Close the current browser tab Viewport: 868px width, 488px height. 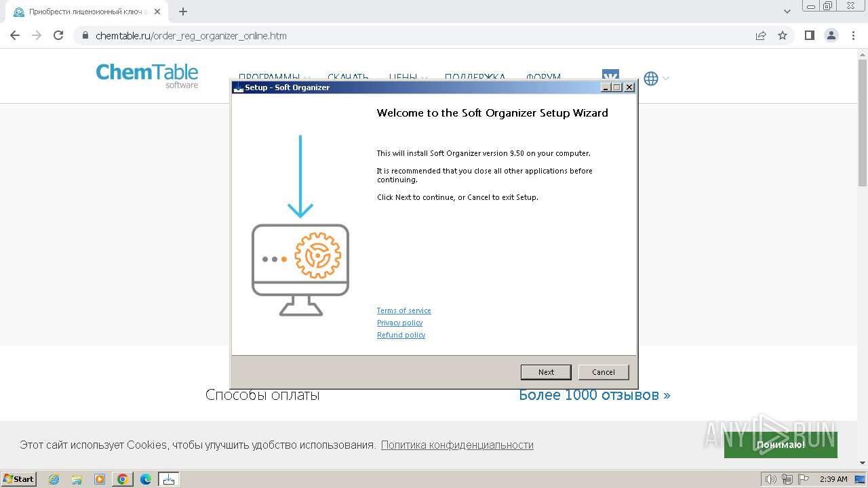[x=157, y=12]
